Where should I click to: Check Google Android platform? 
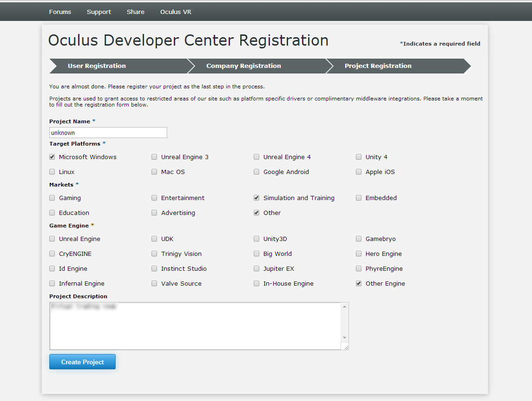(256, 172)
